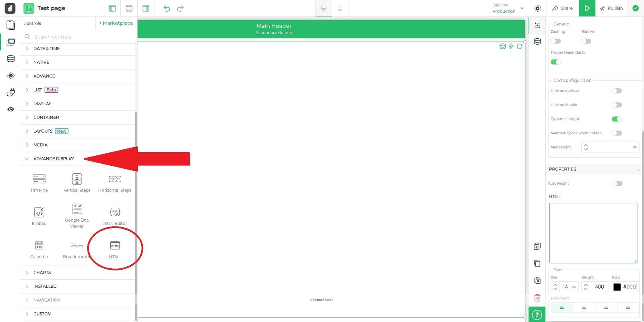Click the Search controls input field
Image resolution: width=644 pixels, height=322 pixels.
pyautogui.click(x=80, y=37)
